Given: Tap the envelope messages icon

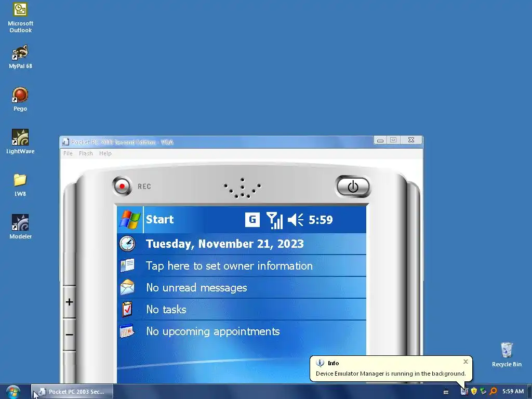Looking at the screenshot, I should [x=127, y=287].
